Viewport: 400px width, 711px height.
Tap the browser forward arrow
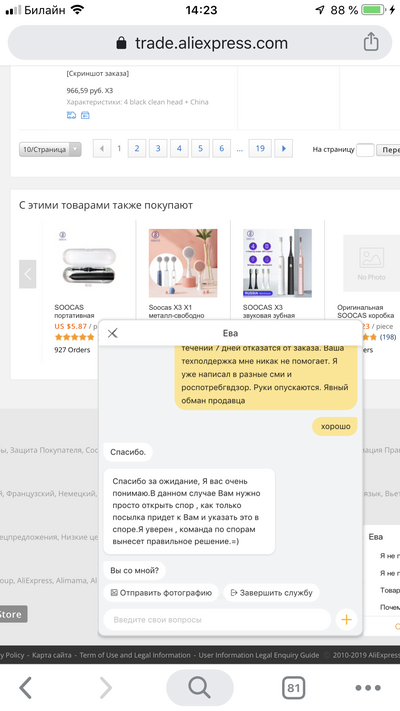105,688
